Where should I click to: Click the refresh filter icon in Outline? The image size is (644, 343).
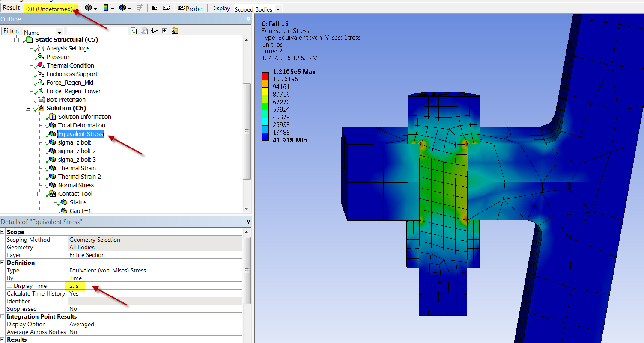(134, 31)
